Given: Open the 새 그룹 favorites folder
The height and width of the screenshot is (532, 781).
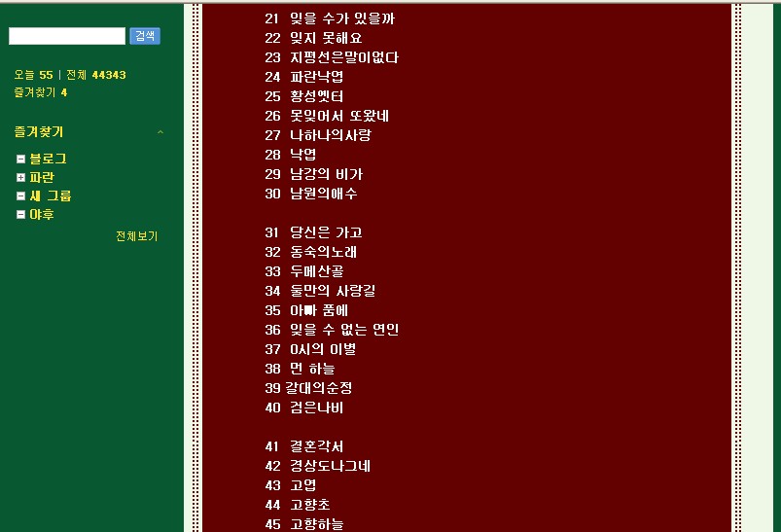Looking at the screenshot, I should (x=51, y=195).
